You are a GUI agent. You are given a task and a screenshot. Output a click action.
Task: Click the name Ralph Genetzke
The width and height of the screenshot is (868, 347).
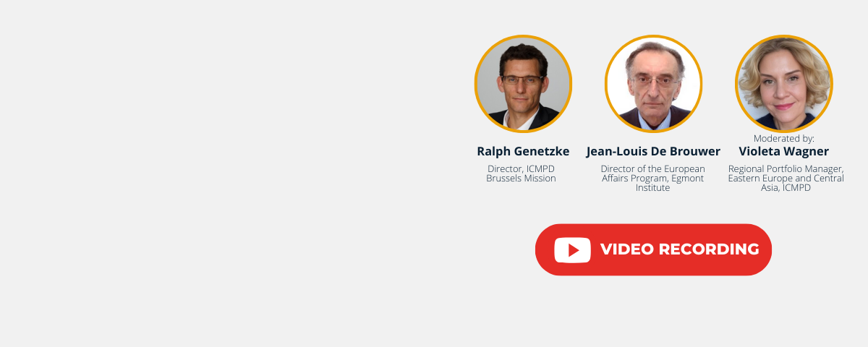tap(523, 151)
